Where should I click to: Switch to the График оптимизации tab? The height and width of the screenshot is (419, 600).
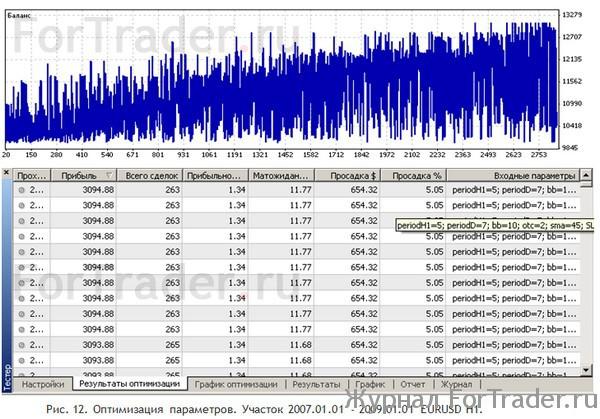tap(236, 384)
